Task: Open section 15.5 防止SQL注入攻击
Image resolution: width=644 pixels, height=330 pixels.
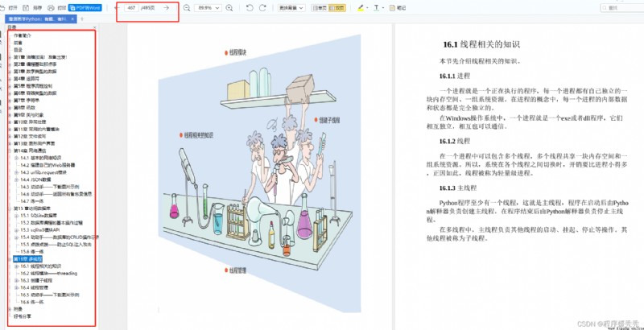Action: [56, 244]
